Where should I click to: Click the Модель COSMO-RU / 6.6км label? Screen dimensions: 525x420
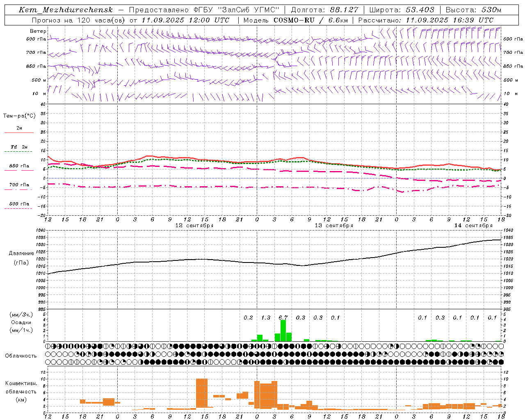coord(296,20)
